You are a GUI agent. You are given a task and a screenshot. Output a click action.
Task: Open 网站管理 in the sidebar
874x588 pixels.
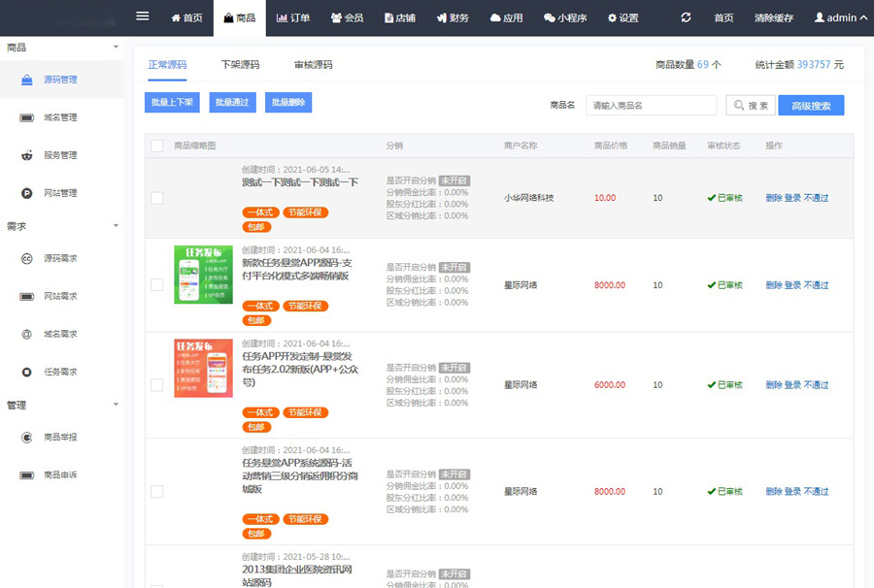point(59,193)
